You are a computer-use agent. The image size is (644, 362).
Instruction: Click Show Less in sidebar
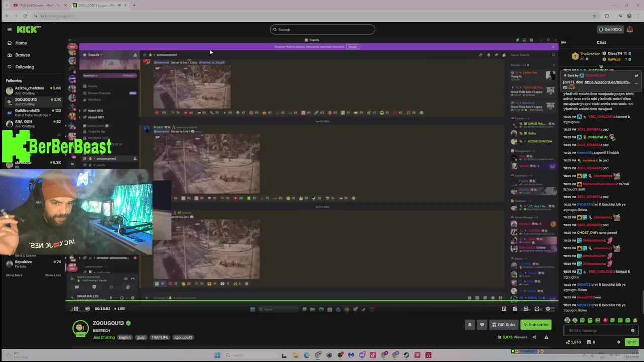tap(53, 275)
